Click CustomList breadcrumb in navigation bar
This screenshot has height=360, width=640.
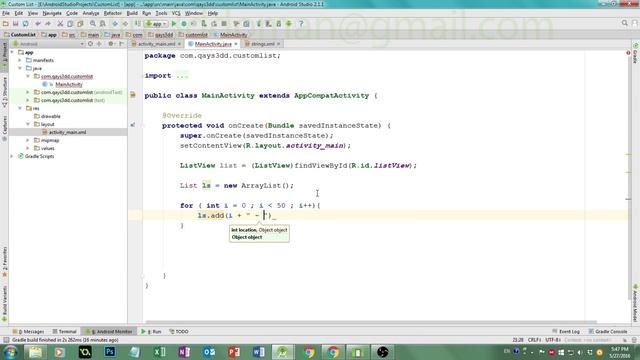(x=20, y=35)
